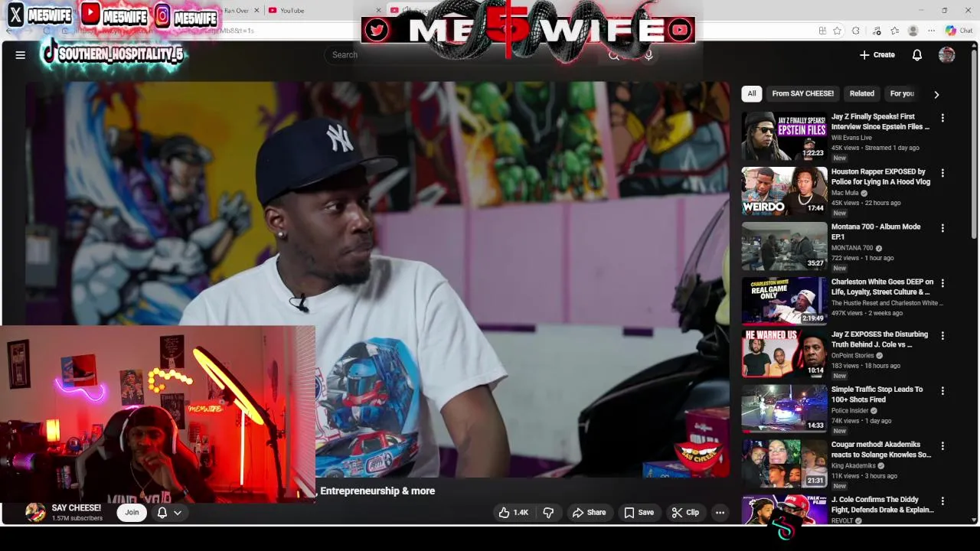Save video to a playlist
The height and width of the screenshot is (551, 980).
[639, 513]
